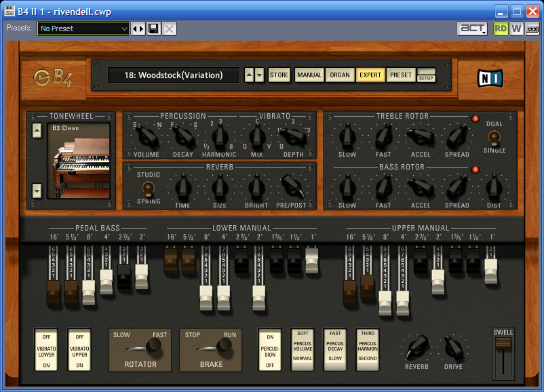Toggle the Vibrato Upper rocker switch

pos(79,350)
